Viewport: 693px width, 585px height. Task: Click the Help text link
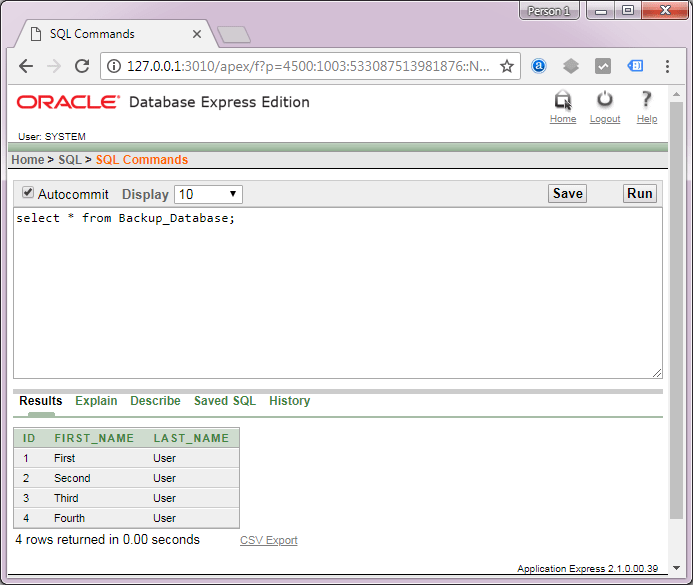647,119
